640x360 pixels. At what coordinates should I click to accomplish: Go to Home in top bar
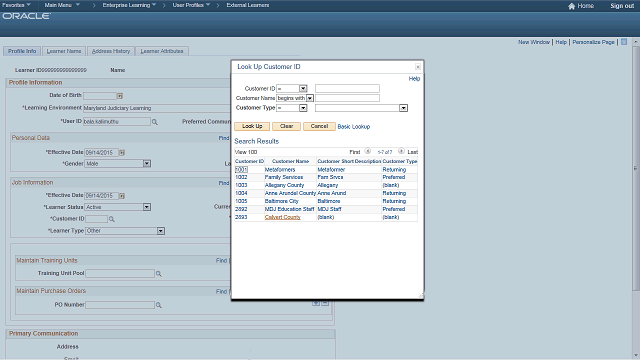click(x=581, y=6)
